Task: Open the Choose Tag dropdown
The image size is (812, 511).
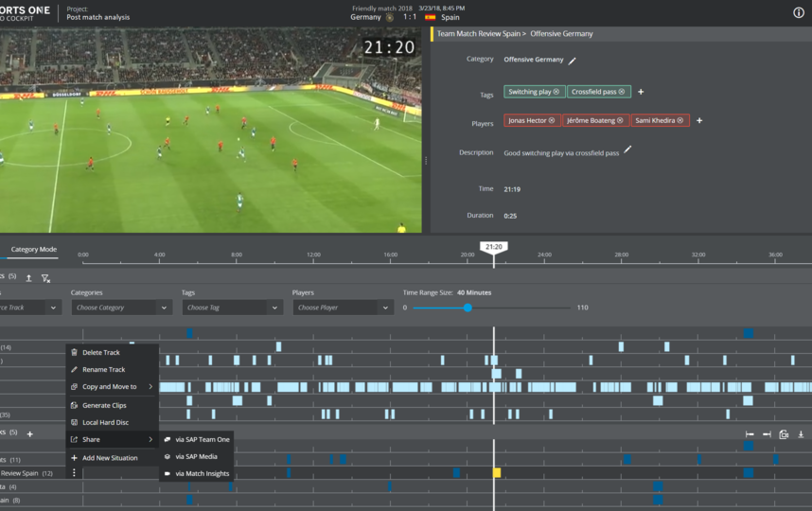Action: click(232, 308)
